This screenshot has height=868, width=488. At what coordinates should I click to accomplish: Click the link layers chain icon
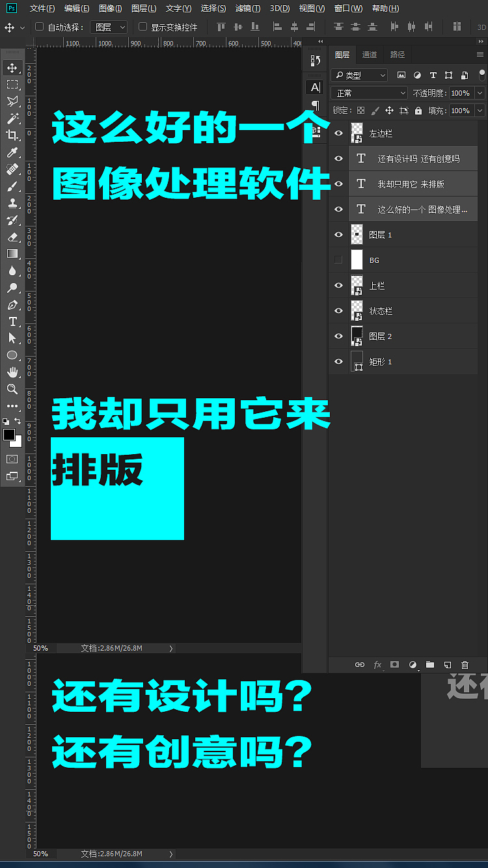click(x=359, y=665)
